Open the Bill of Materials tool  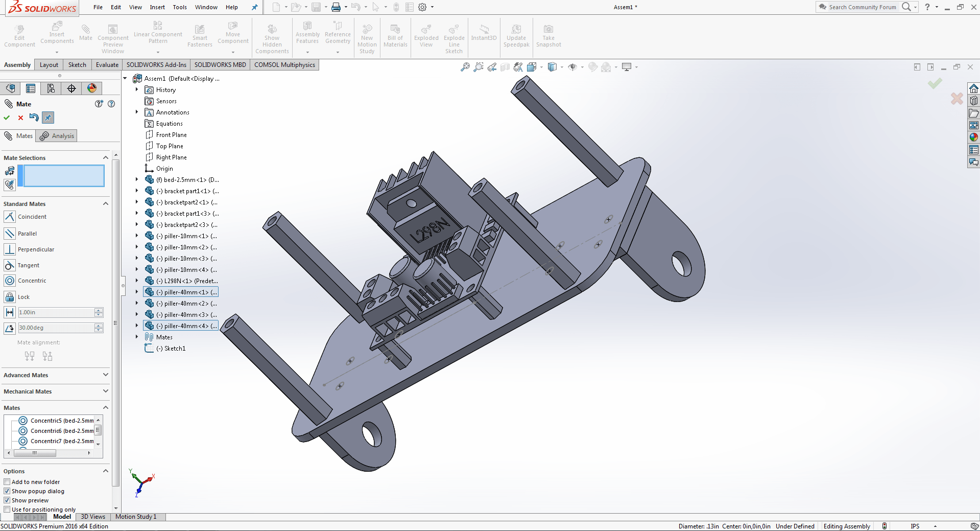coord(395,36)
